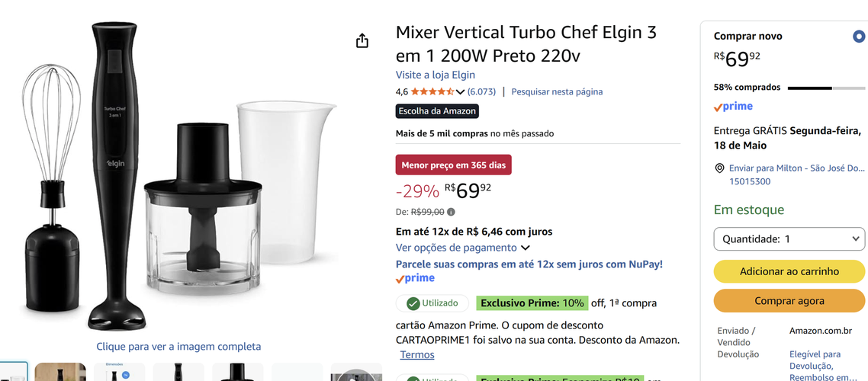
Task: Click the info icon next to R$99,00
Action: 451,212
